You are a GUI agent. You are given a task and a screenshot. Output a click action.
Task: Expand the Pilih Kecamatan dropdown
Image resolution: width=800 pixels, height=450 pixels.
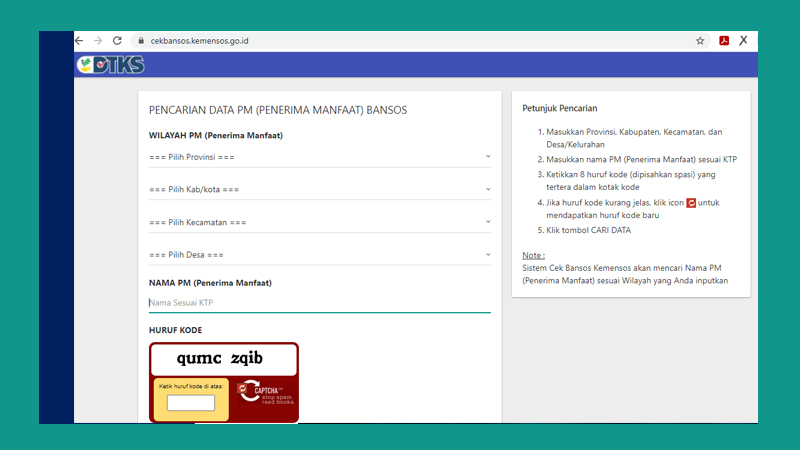320,222
